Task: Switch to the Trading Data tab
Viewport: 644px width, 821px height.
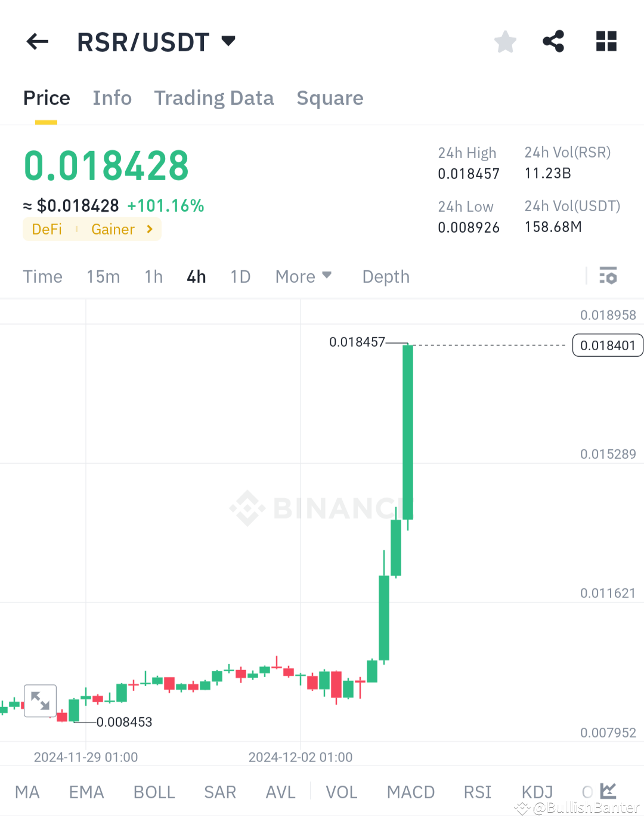Action: coord(214,97)
